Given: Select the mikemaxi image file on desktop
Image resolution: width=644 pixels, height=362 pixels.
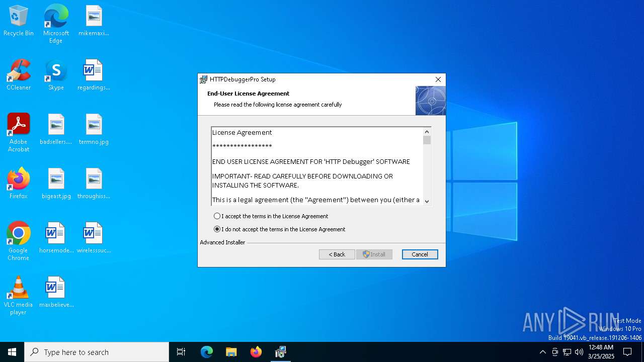Looking at the screenshot, I should tap(94, 21).
